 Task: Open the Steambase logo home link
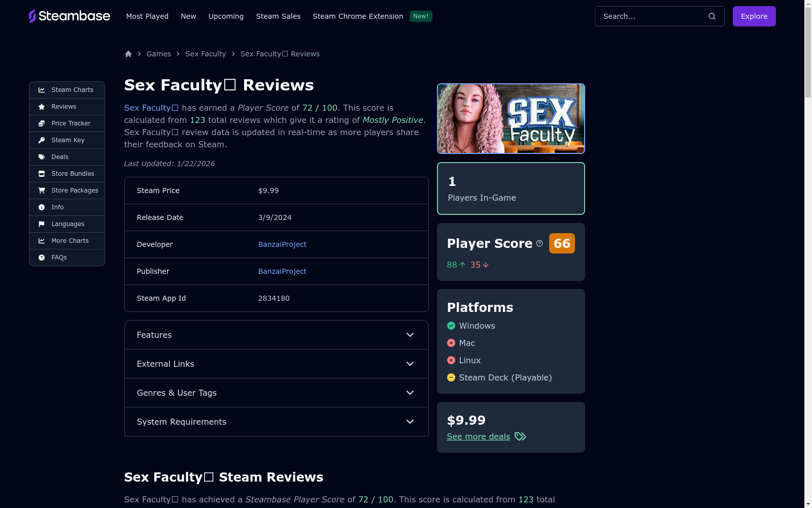tap(70, 16)
